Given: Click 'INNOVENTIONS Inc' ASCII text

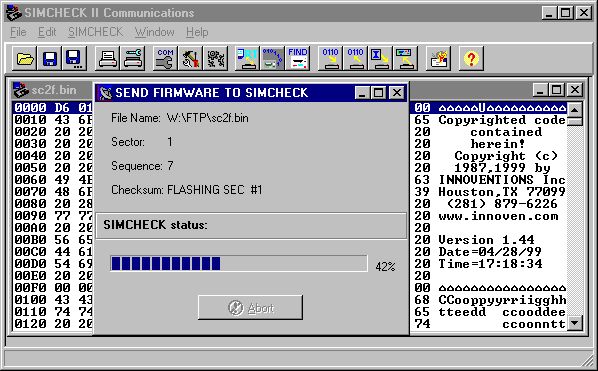Looking at the screenshot, I should (x=502, y=180).
